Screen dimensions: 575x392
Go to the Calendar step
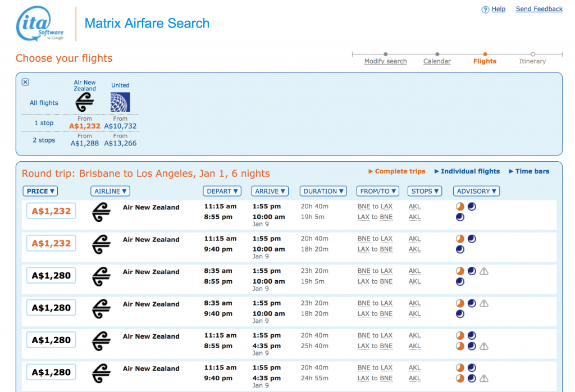tap(437, 61)
